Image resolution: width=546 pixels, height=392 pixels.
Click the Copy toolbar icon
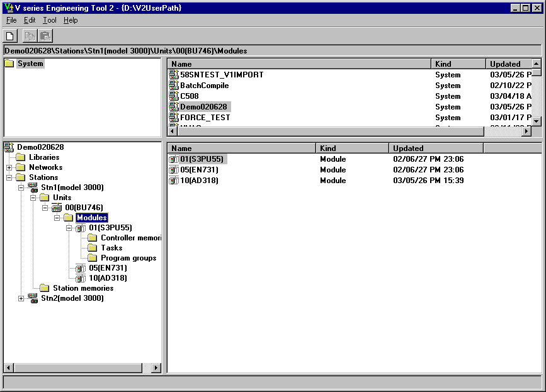(30, 36)
